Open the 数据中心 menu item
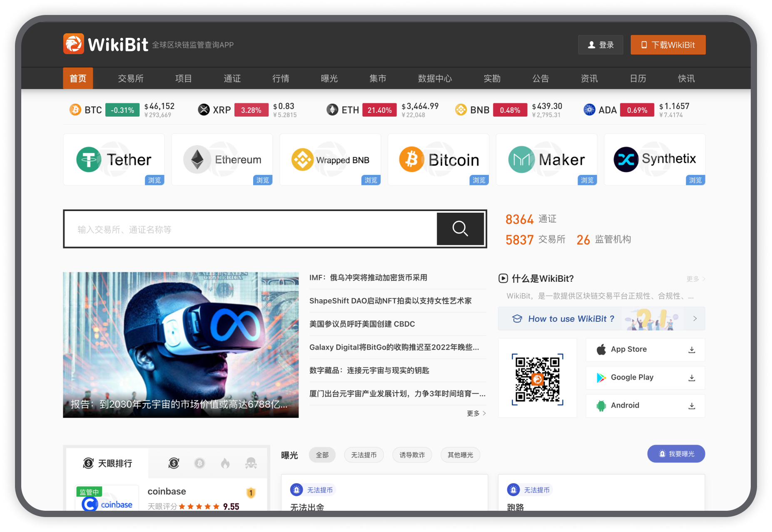 (x=435, y=78)
